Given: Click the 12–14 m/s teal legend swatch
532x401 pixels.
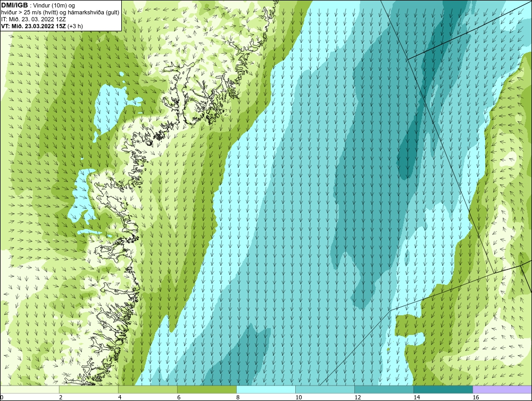Looking at the screenshot, I should point(384,389).
